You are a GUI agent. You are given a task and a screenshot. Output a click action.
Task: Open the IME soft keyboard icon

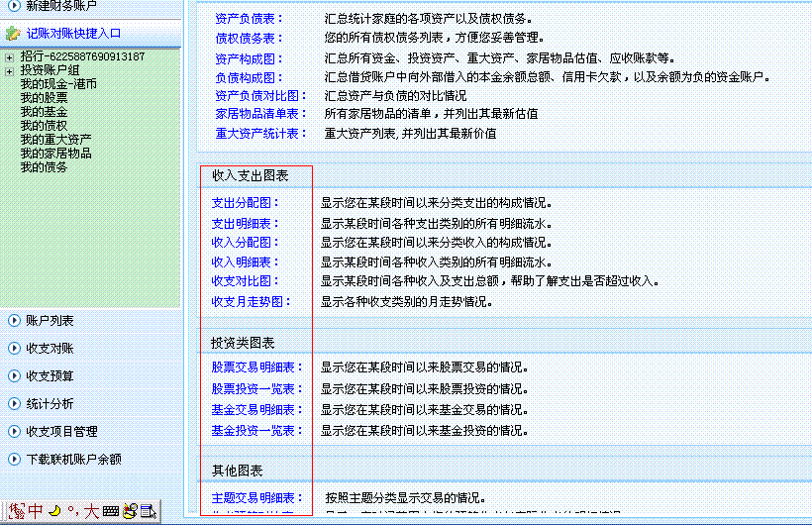pos(110,511)
